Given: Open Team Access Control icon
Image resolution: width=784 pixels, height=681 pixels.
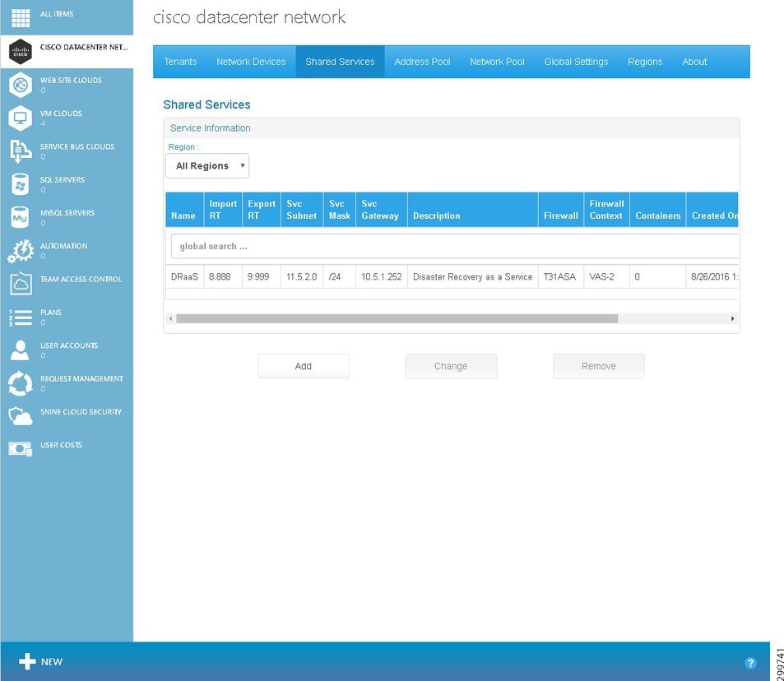Looking at the screenshot, I should click(21, 284).
